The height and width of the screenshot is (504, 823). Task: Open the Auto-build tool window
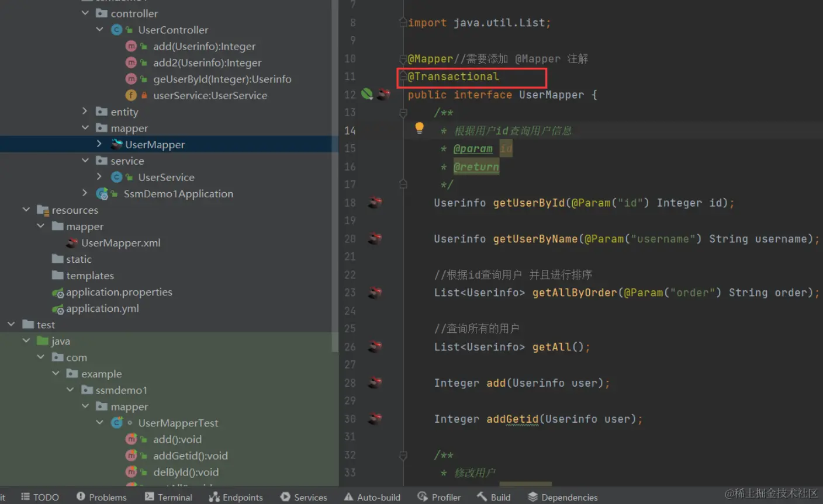pos(372,497)
